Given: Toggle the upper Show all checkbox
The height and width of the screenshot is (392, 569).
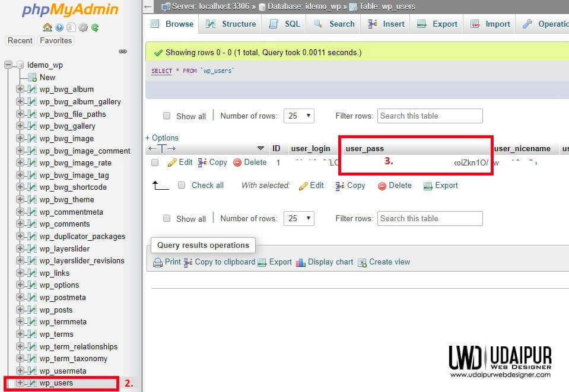Looking at the screenshot, I should click(167, 116).
